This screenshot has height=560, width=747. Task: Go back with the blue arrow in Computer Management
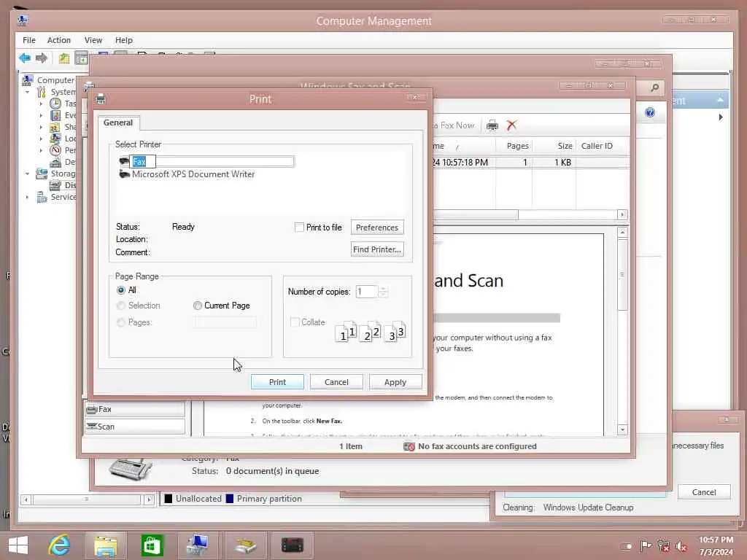point(25,58)
